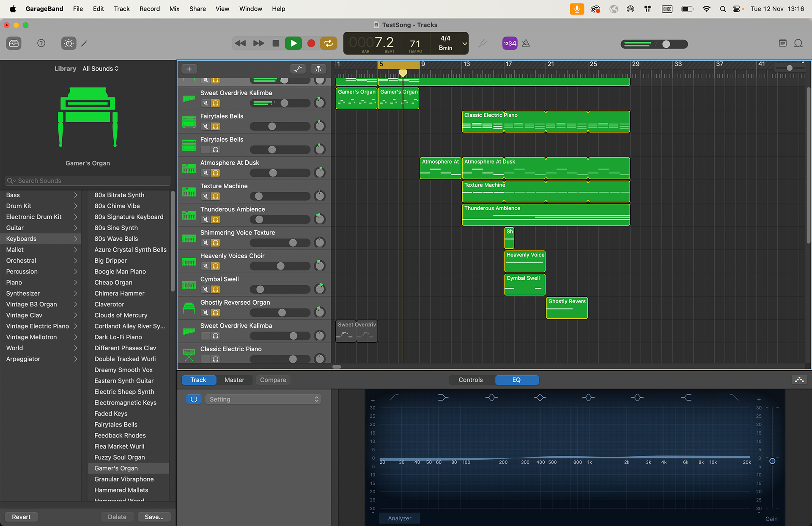Open the Share menu
This screenshot has width=812, height=526.
coord(198,8)
